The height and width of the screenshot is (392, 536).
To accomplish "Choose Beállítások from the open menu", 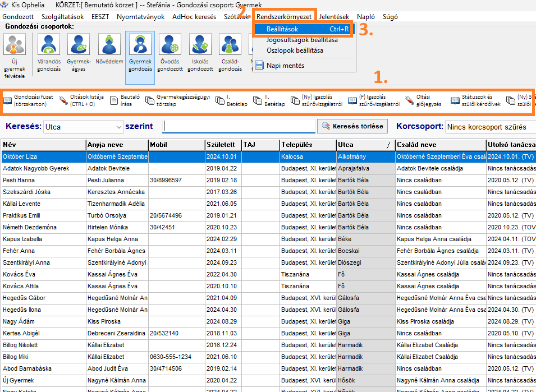I will click(x=303, y=29).
